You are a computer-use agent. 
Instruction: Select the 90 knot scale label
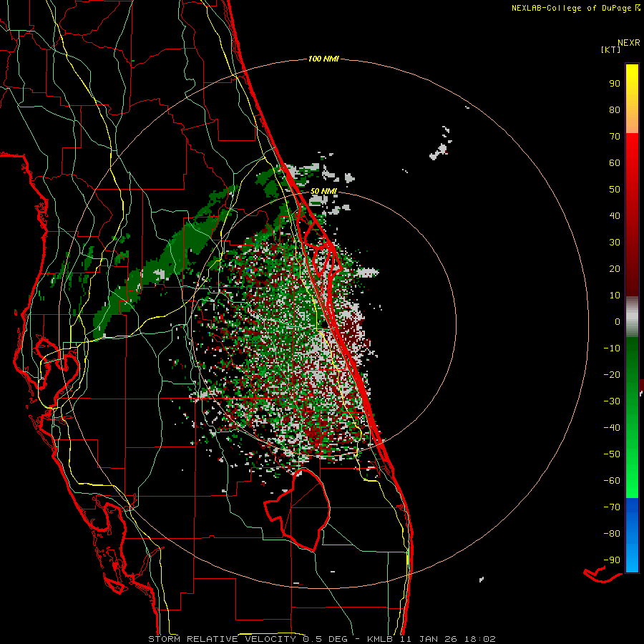(615, 84)
